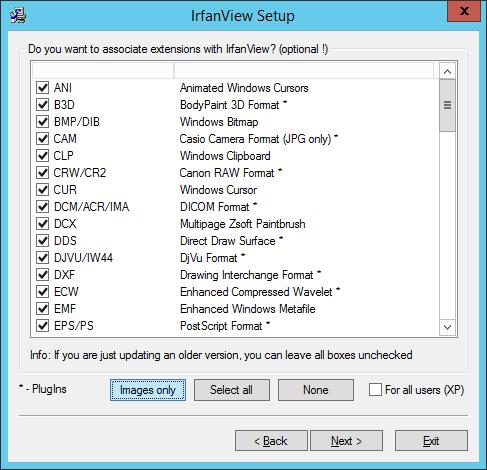This screenshot has width=487, height=470.
Task: Click the DICOM Format text
Action: point(218,207)
